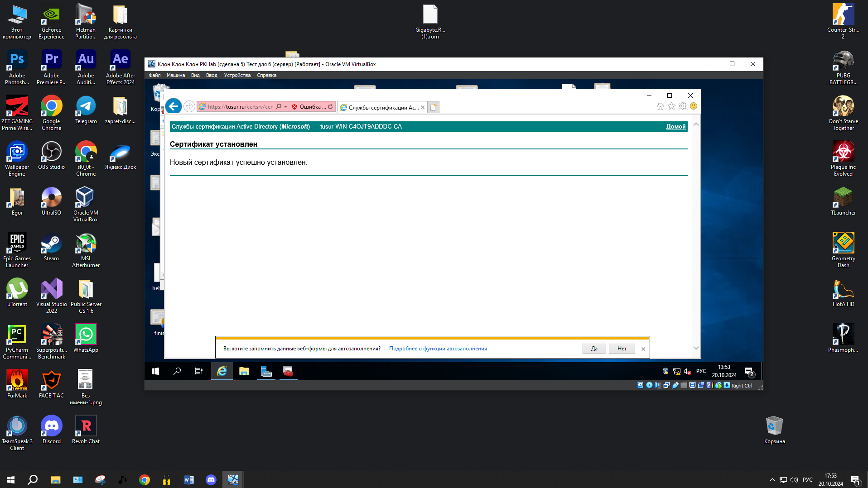Click host Windows Start button

pos(11,479)
